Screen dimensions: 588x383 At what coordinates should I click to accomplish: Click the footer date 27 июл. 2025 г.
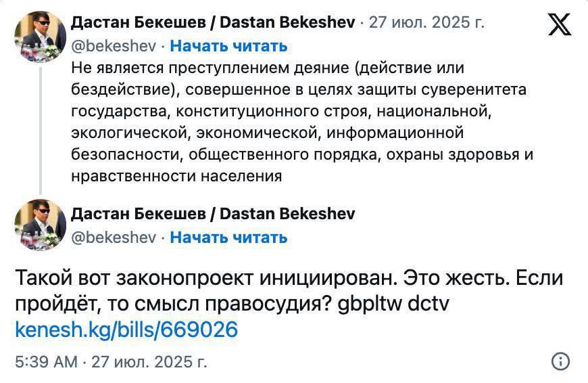(149, 362)
